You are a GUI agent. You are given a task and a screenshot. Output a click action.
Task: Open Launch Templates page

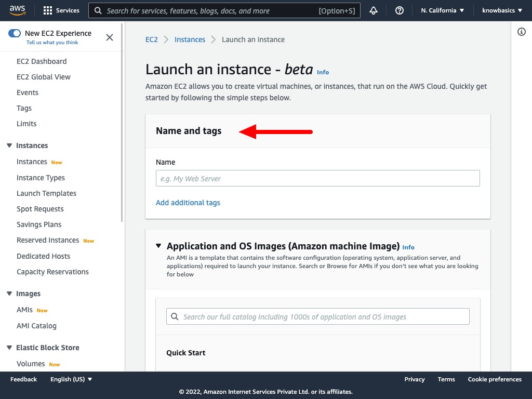click(x=46, y=193)
